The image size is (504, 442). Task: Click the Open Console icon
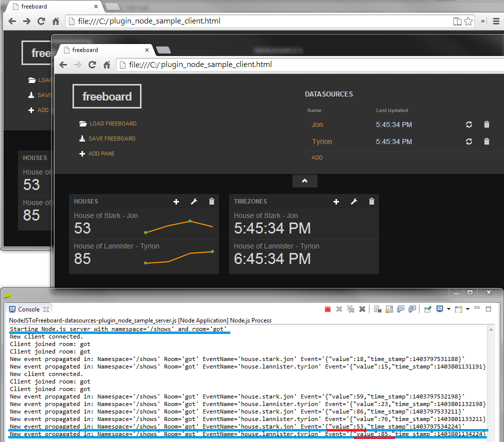pos(458,309)
